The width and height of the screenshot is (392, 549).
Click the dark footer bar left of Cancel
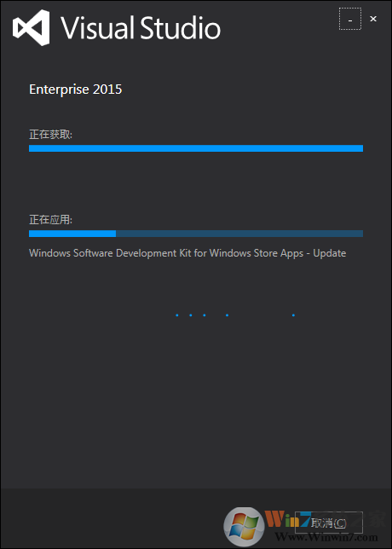point(112,518)
